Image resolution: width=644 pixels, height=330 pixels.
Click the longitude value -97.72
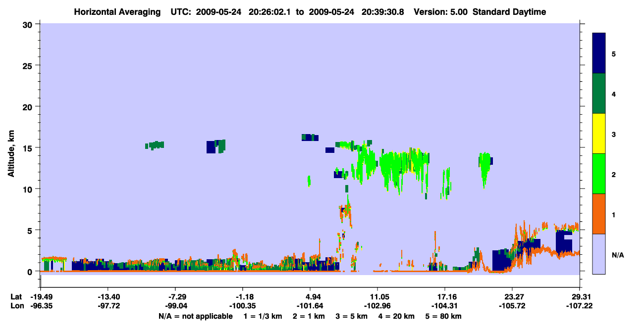click(108, 306)
